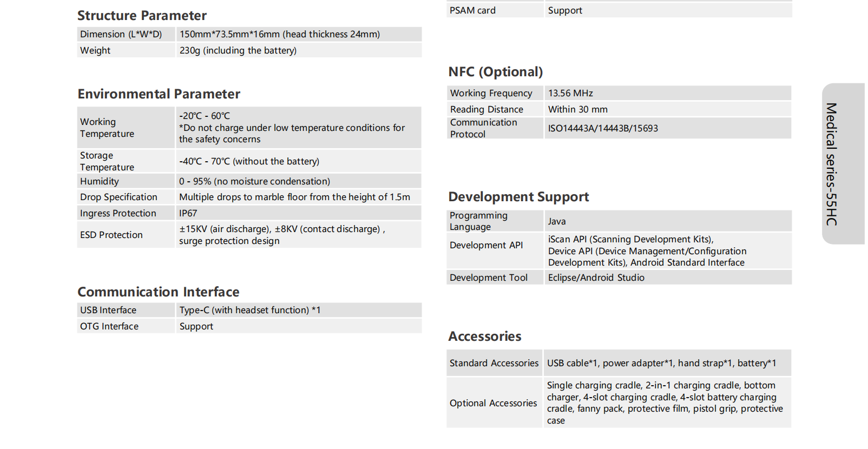
Task: Click the Eclipse/Android Studio development tool value
Action: (x=596, y=278)
